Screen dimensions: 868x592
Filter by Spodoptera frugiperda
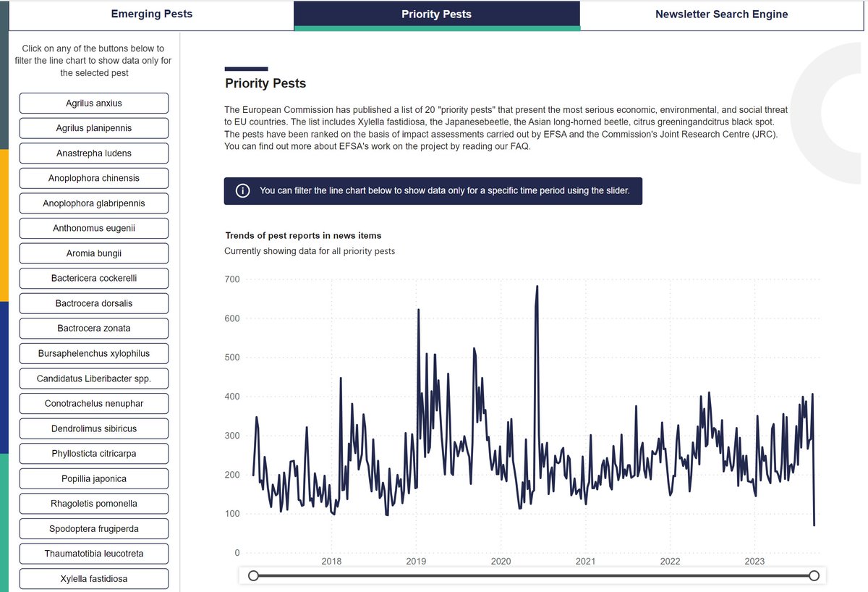(94, 528)
